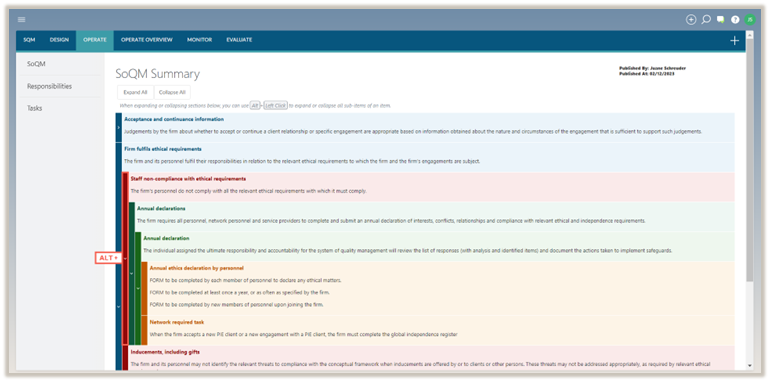Collapse the green Annual declarations chevron

tap(132, 273)
